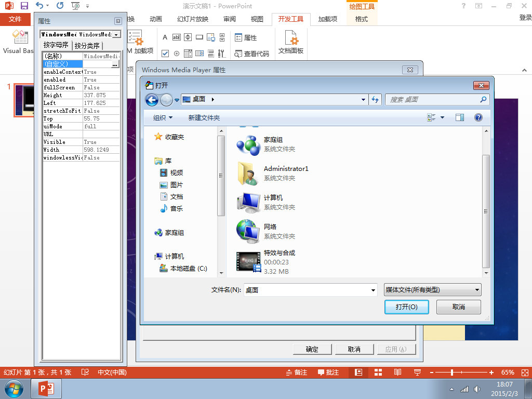532x399 pixels.
Task: Click the ellipsis button in (自定义) row
Action: tap(115, 64)
